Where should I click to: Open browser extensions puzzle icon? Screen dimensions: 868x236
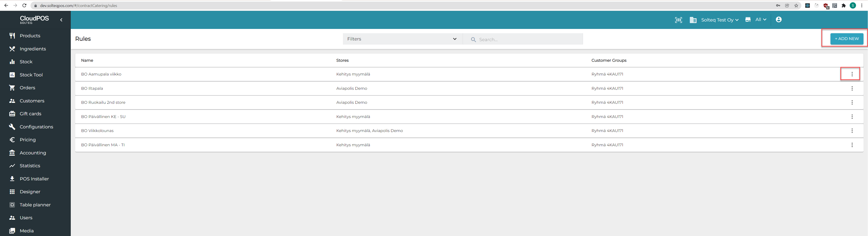pos(843,5)
